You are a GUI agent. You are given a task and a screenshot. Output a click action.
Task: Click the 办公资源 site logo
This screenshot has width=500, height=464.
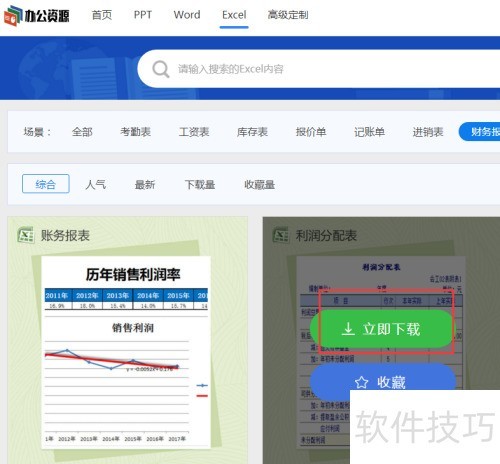37,16
